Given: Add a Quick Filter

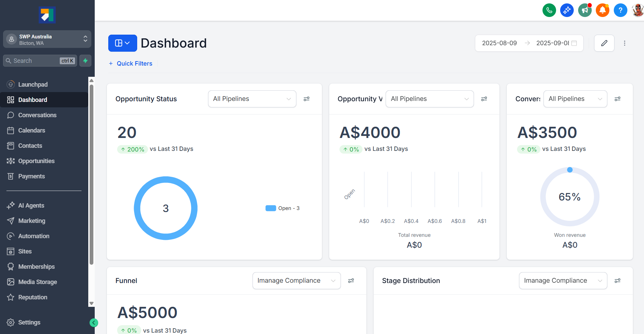Looking at the screenshot, I should (x=130, y=64).
